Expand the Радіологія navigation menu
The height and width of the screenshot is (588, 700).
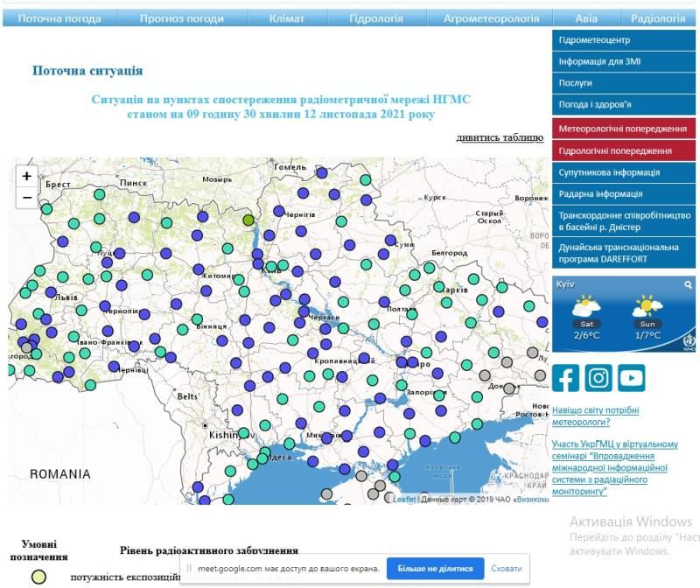[x=657, y=17]
